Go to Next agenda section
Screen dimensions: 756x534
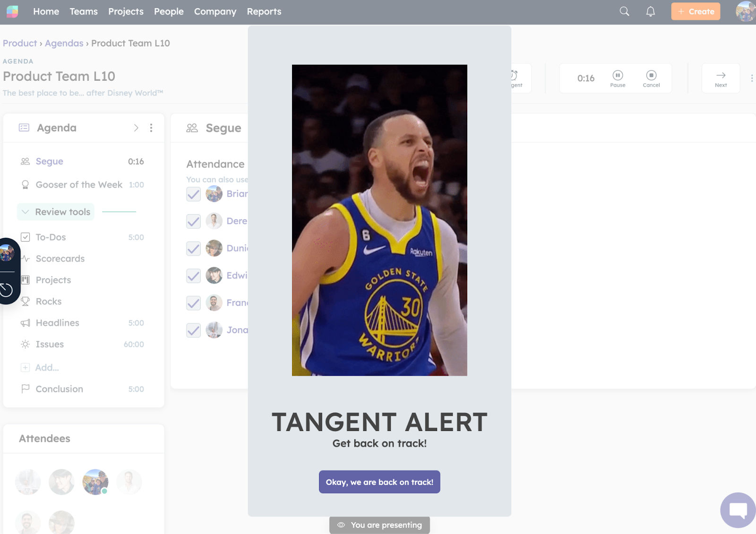pos(721,78)
